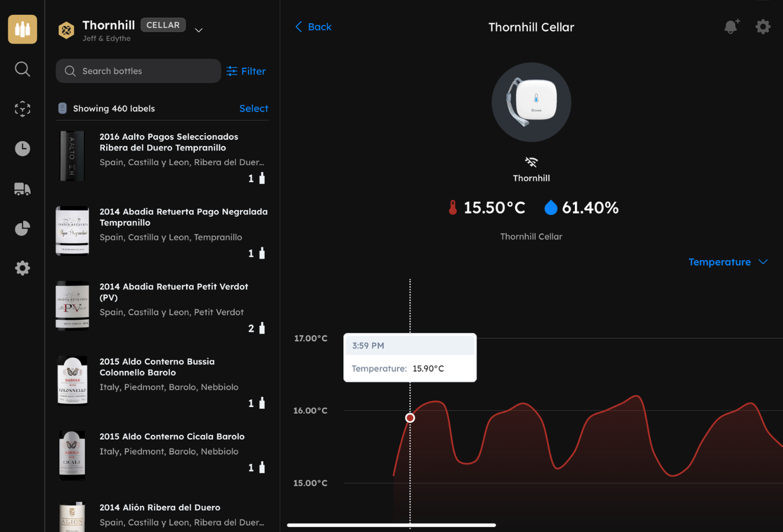Open the bottle scan cube icon

[23, 109]
